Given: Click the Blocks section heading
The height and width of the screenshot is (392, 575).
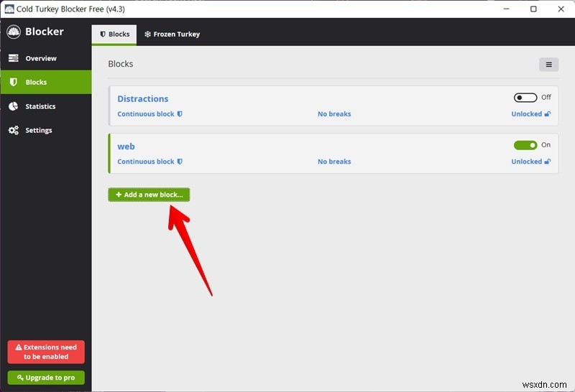Looking at the screenshot, I should coord(120,64).
